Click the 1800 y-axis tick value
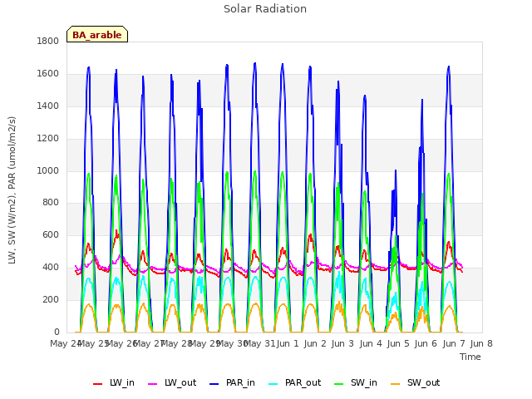 point(48,42)
